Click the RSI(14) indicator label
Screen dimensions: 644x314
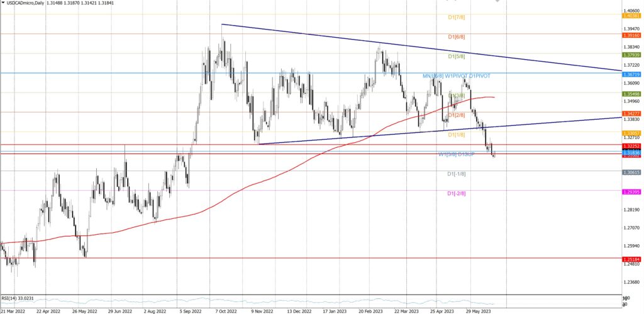tap(18, 298)
